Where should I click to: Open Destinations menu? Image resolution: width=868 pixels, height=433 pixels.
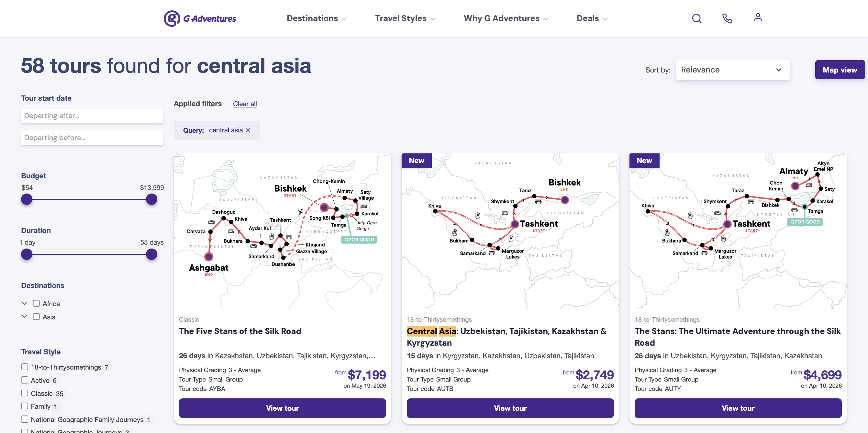tap(317, 18)
